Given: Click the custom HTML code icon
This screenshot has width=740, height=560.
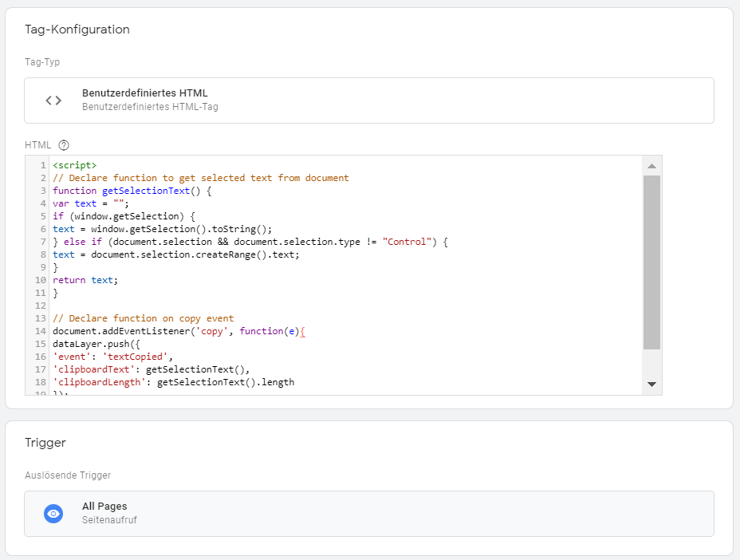Looking at the screenshot, I should click(x=53, y=100).
